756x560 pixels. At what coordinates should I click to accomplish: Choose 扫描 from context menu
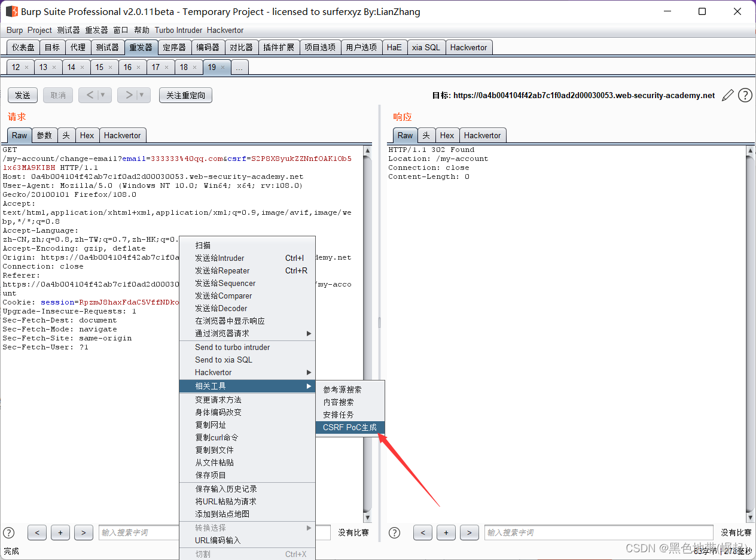[x=247, y=245]
